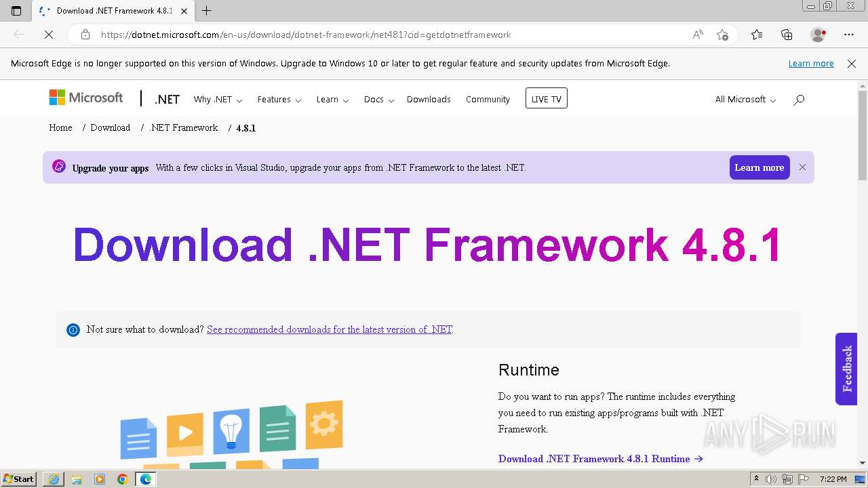
Task: Stop loading the page
Action: [x=49, y=35]
